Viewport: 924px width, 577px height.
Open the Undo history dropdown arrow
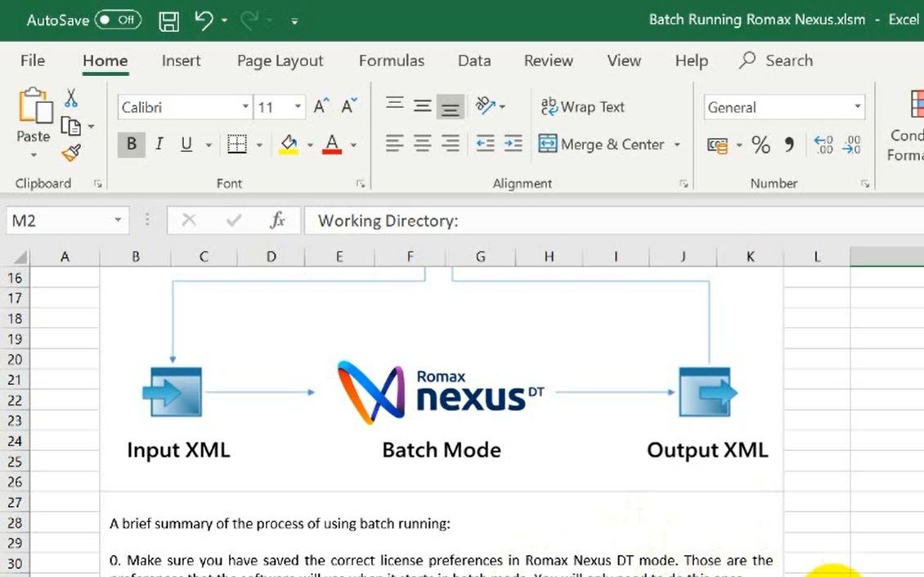pyautogui.click(x=225, y=20)
